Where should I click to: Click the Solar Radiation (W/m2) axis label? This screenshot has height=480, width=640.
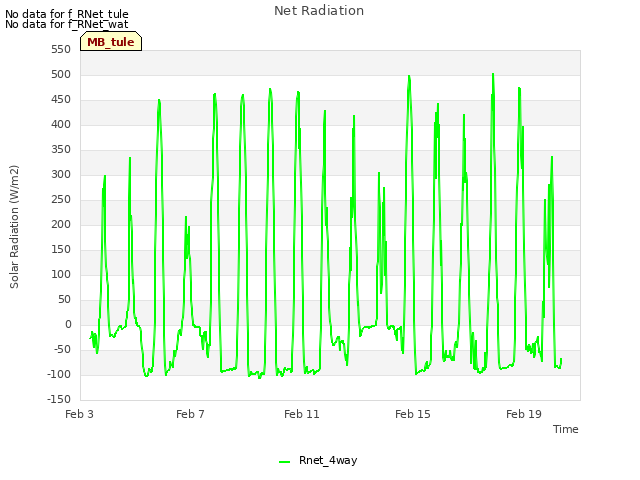[14, 227]
